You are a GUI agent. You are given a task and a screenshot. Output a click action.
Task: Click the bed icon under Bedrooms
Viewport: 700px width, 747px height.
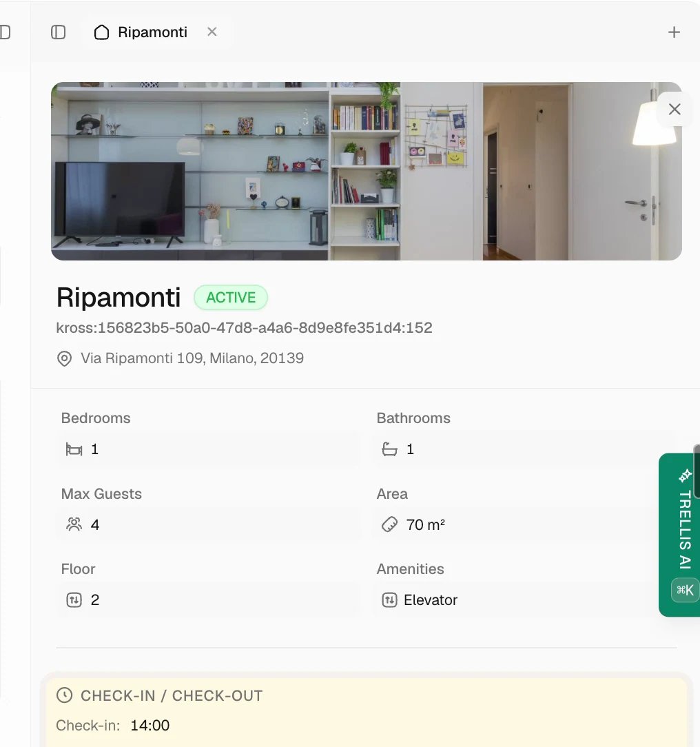pyautogui.click(x=74, y=449)
